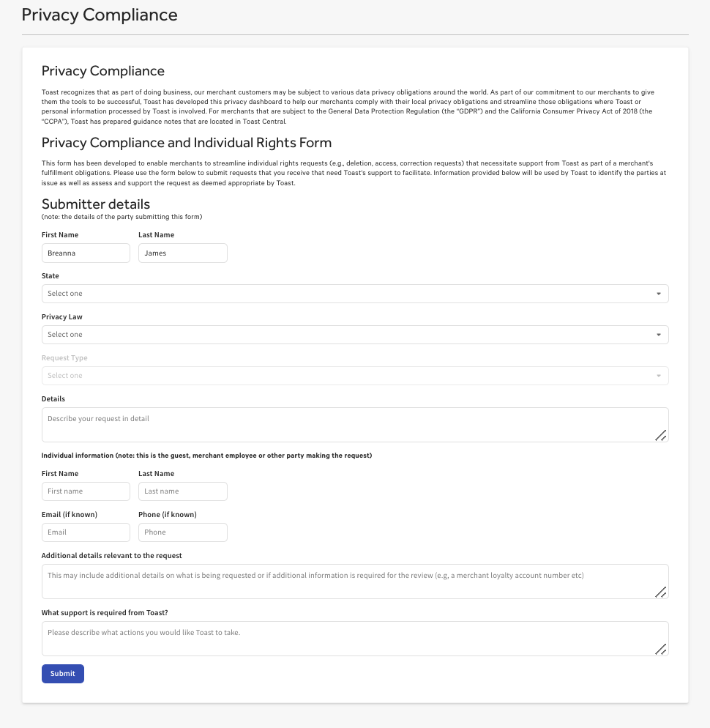The height and width of the screenshot is (728, 710).
Task: Click the additional details relevant textarea
Action: pyautogui.click(x=355, y=580)
